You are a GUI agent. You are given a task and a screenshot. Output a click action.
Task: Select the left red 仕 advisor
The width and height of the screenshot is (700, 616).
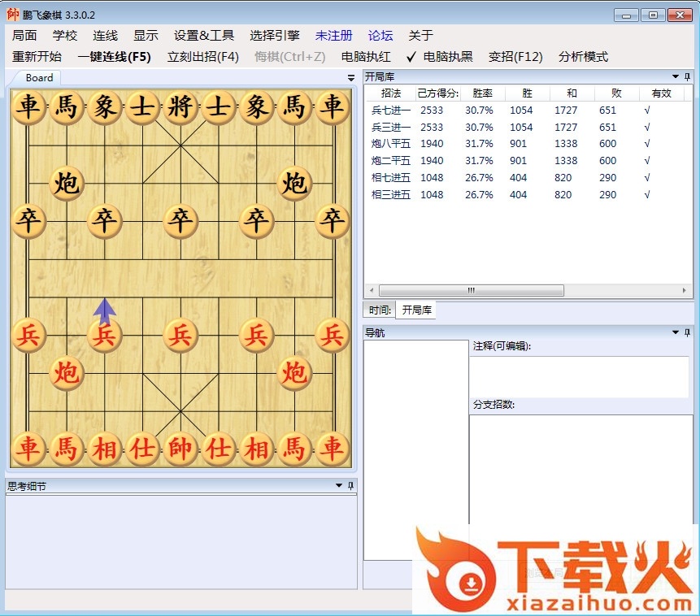[142, 449]
